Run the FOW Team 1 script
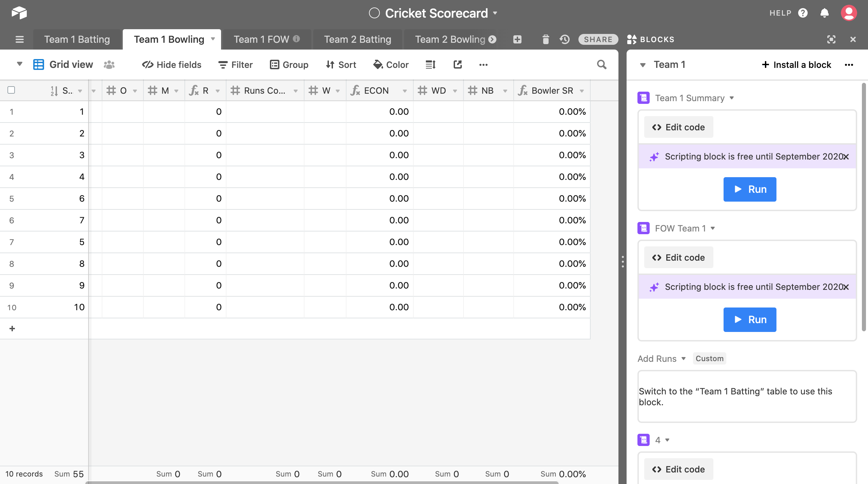 [x=750, y=319]
